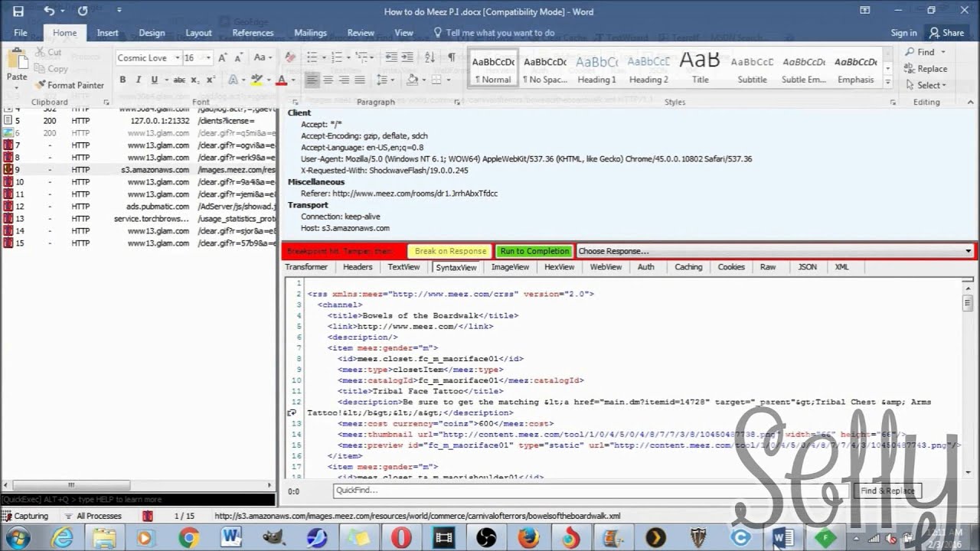Click the Repeat/Redo circular arrow icon
This screenshot has width=980, height=551.
(x=83, y=11)
